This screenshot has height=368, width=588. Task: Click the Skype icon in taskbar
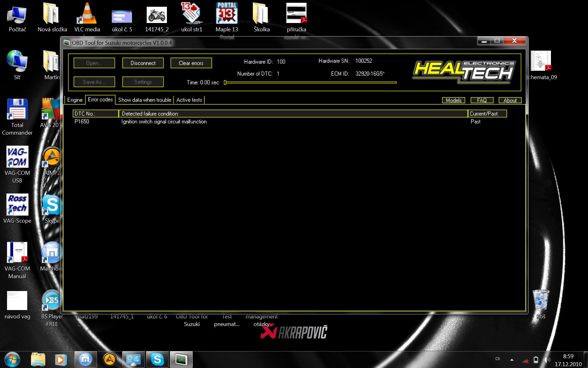[x=157, y=359]
